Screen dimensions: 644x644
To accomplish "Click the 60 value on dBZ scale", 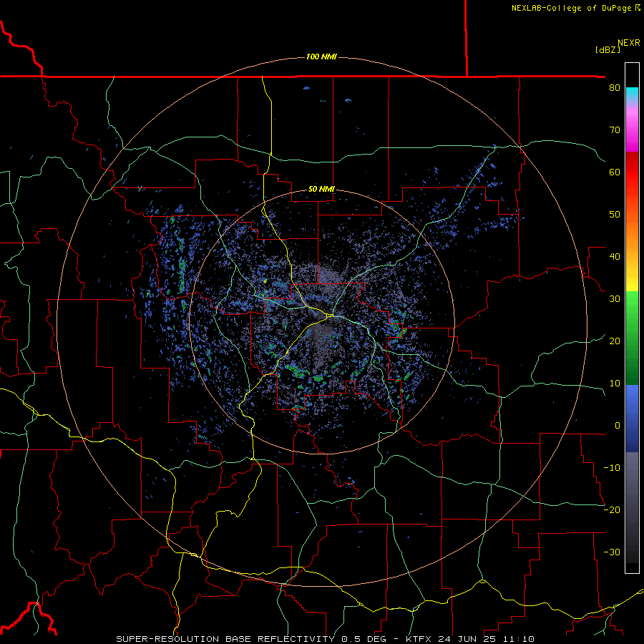I will click(x=615, y=172).
